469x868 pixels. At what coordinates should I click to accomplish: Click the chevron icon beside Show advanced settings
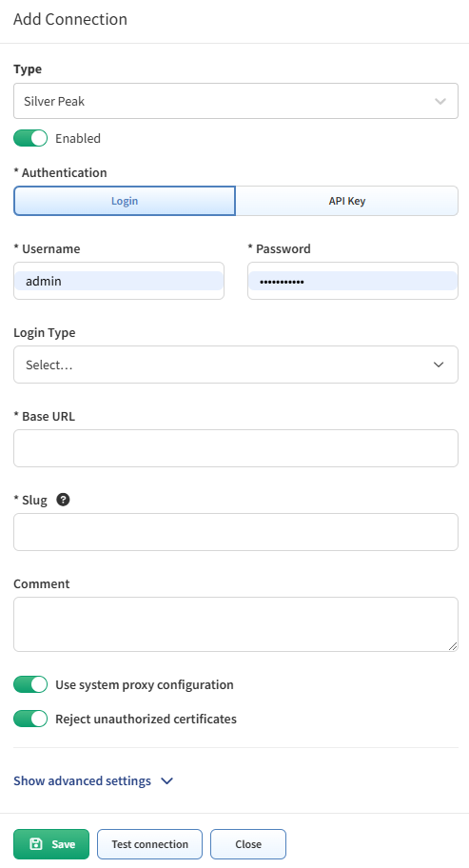166,780
